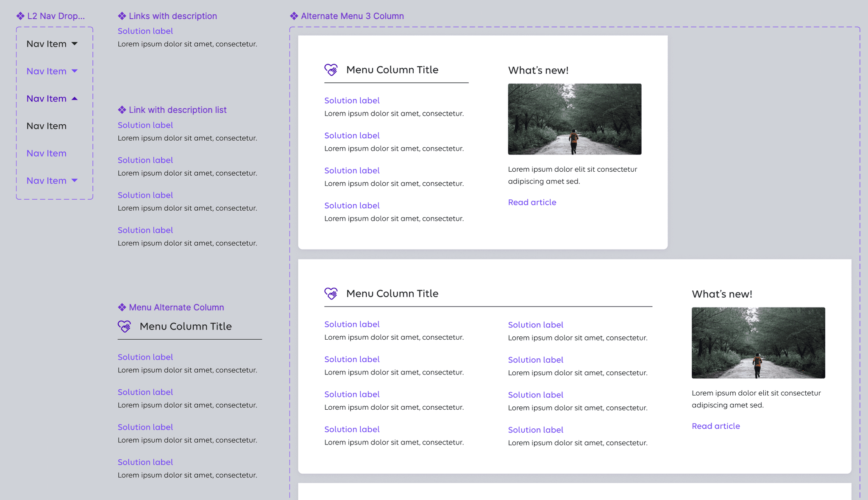Expand the first black Nav Item dropdown arrow

[x=75, y=44]
